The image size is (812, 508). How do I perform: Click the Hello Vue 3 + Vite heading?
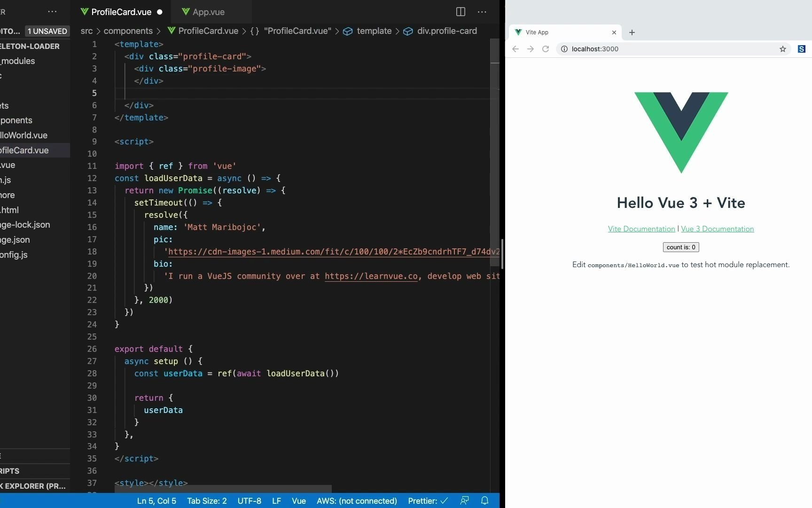(681, 203)
